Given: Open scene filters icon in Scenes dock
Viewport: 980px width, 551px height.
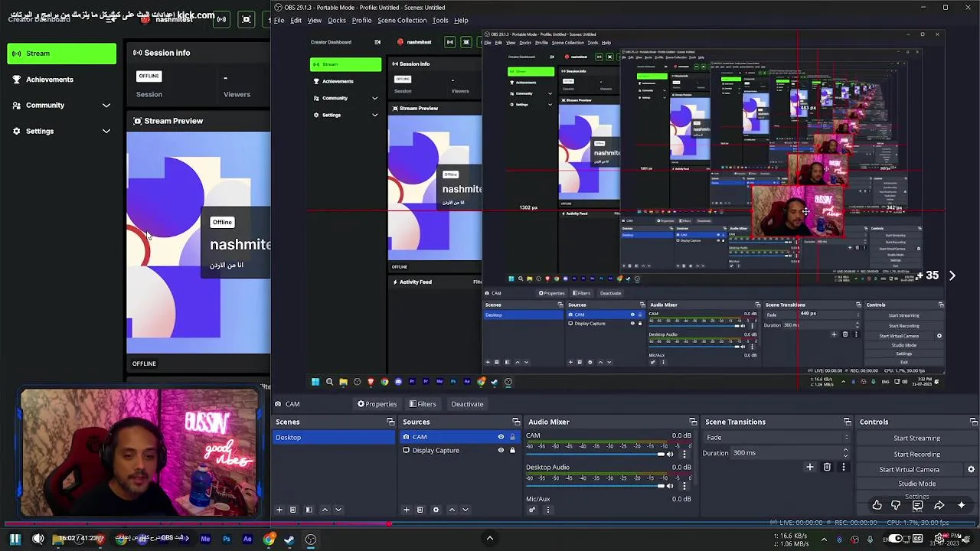Looking at the screenshot, I should pyautogui.click(x=309, y=510).
